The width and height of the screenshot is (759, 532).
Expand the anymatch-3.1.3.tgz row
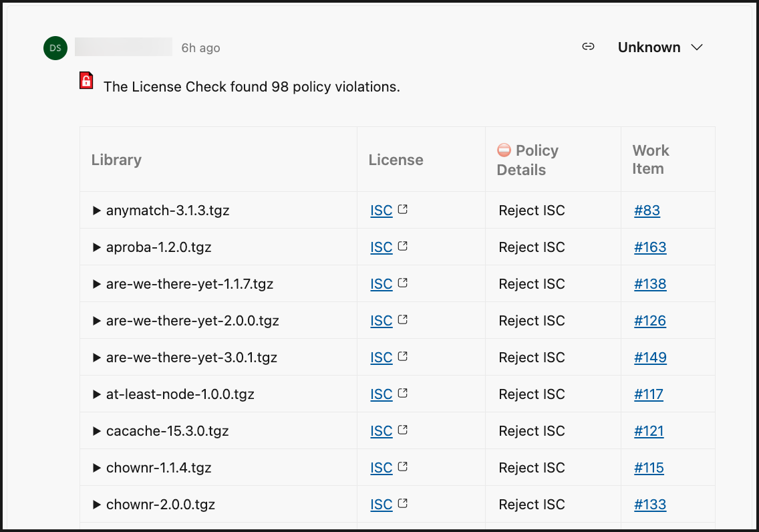pos(97,211)
